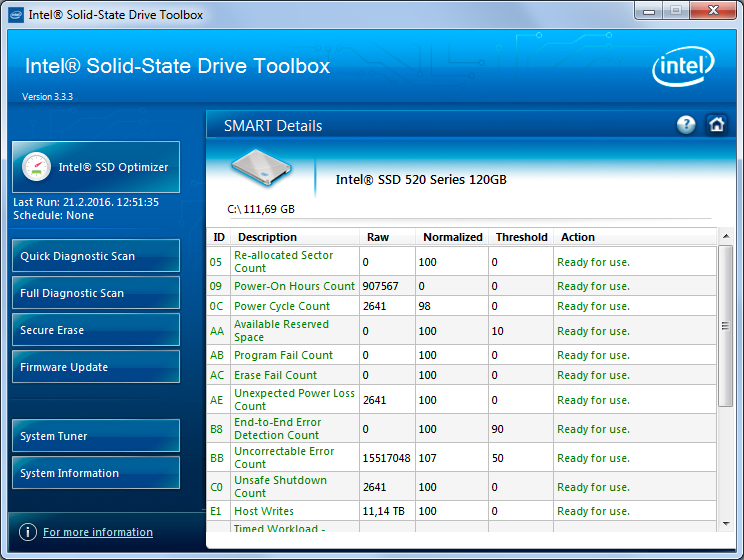The height and width of the screenshot is (560, 744).
Task: Select the Available Reserved Space attribute
Action: (281, 331)
